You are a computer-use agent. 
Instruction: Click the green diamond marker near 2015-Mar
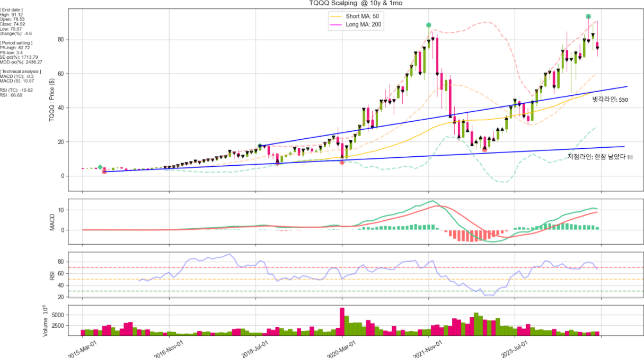tap(100, 167)
